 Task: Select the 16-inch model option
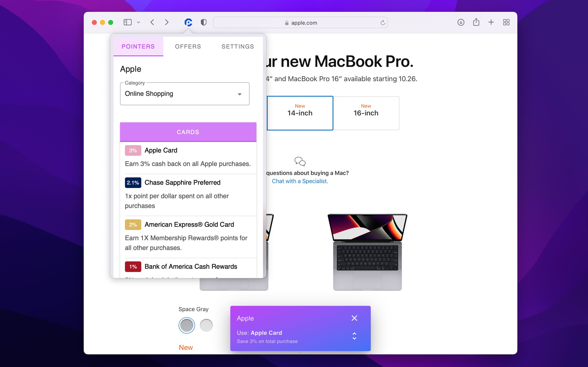tap(366, 113)
